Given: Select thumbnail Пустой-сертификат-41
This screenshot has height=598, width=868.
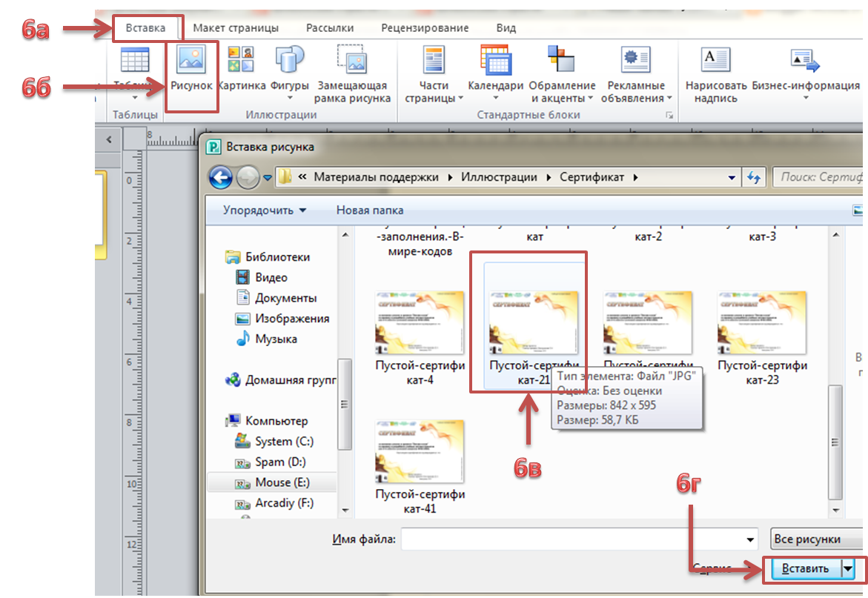Looking at the screenshot, I should click(x=420, y=466).
